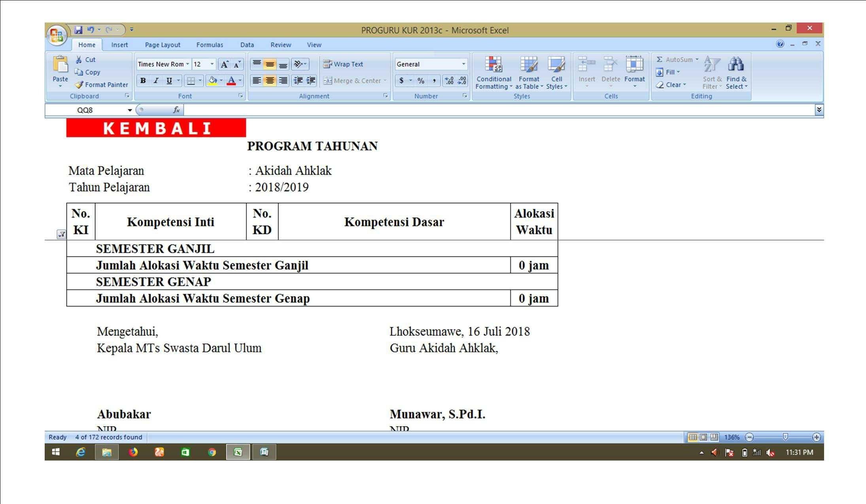Switch to the Formulas tab
Viewport: 866px width, 504px height.
click(210, 45)
